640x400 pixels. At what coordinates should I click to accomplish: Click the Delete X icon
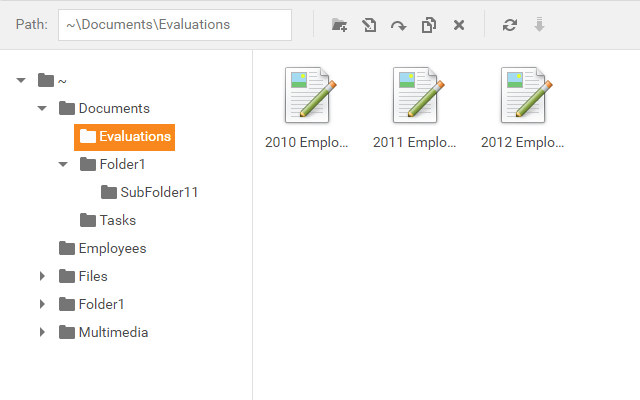click(458, 25)
